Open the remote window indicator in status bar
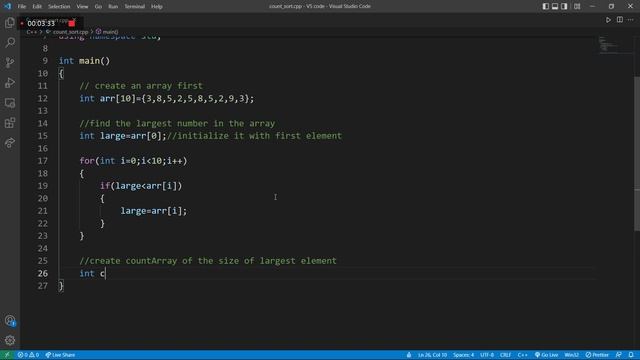The height and width of the screenshot is (360, 640). click(7, 355)
